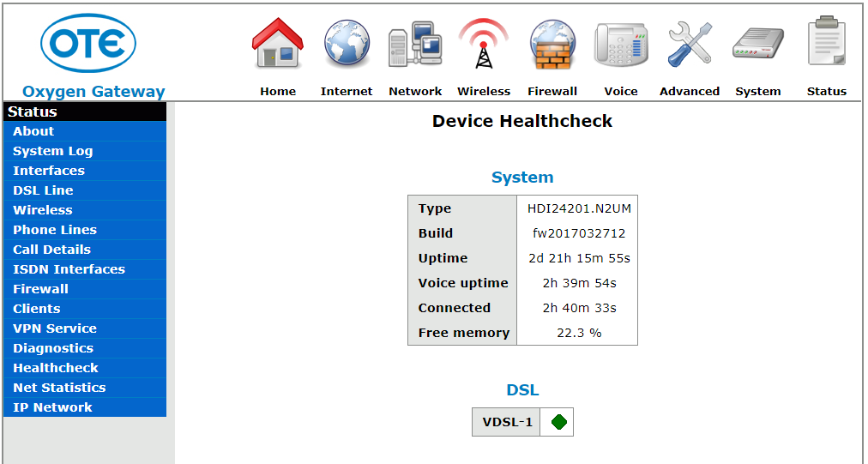Screen dimensions: 868x464
Task: Click the Device Healthcheck heading
Action: tap(522, 121)
